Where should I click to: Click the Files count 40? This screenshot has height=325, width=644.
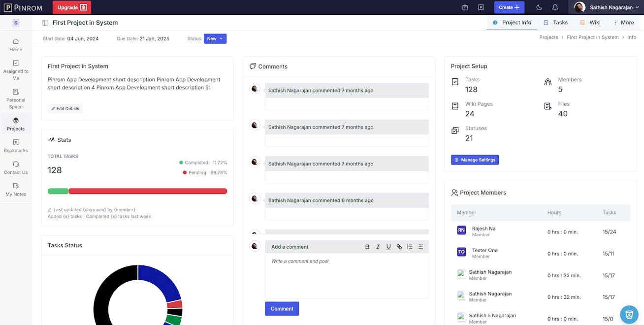563,114
